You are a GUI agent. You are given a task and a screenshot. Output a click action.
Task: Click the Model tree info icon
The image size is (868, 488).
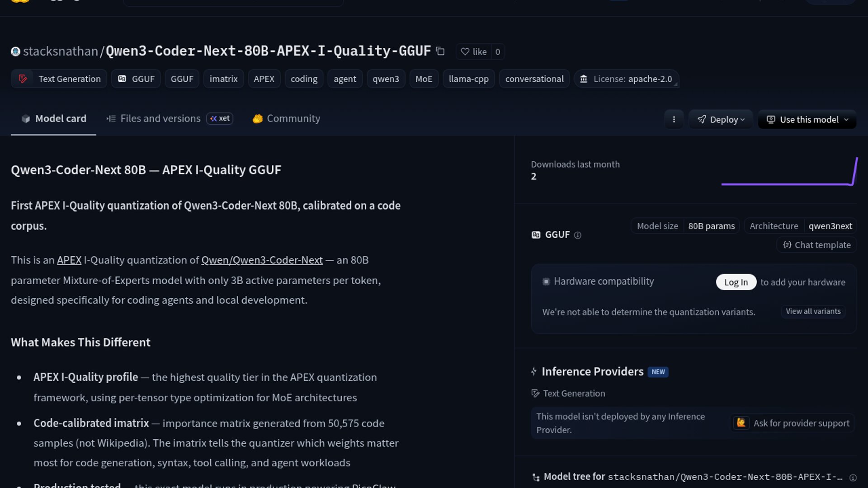click(853, 478)
